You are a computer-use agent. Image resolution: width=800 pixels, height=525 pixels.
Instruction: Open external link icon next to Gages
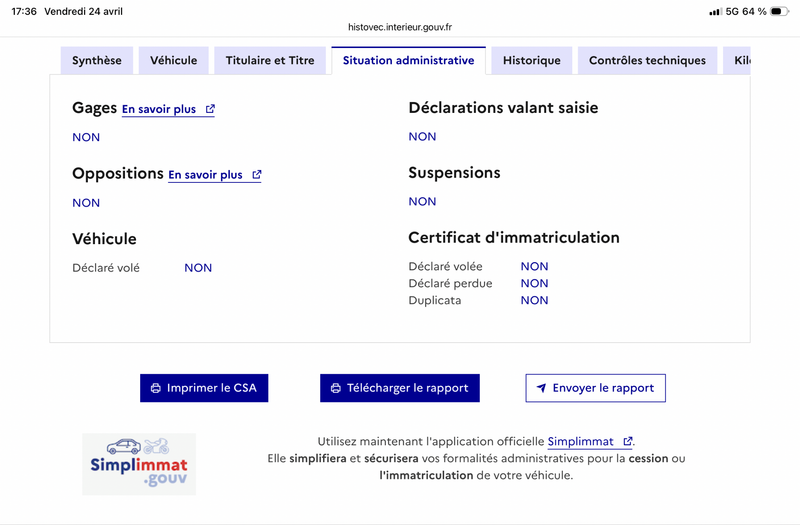[x=210, y=110]
